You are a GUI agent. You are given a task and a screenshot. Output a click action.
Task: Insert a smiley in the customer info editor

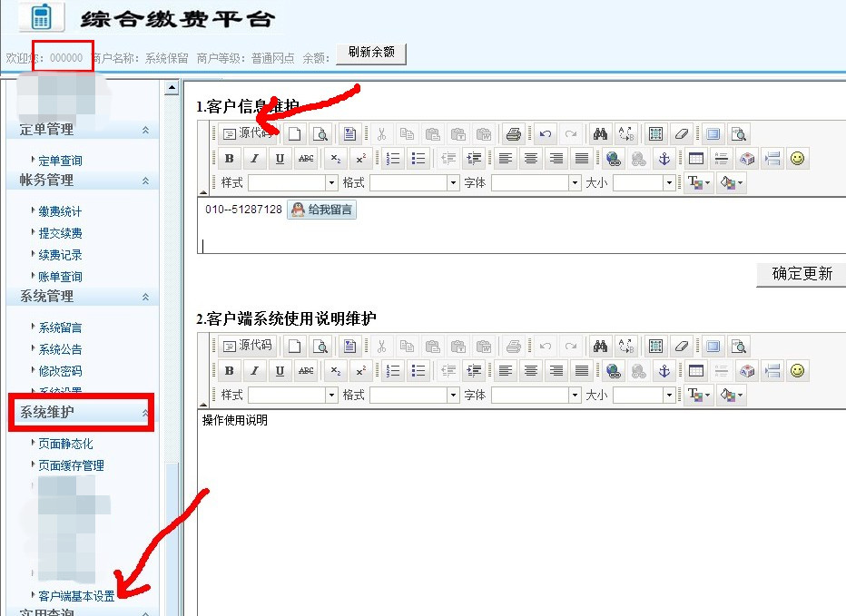(797, 159)
